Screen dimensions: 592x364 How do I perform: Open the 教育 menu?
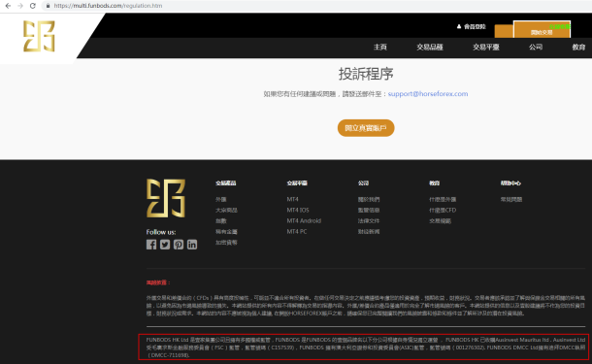point(578,48)
